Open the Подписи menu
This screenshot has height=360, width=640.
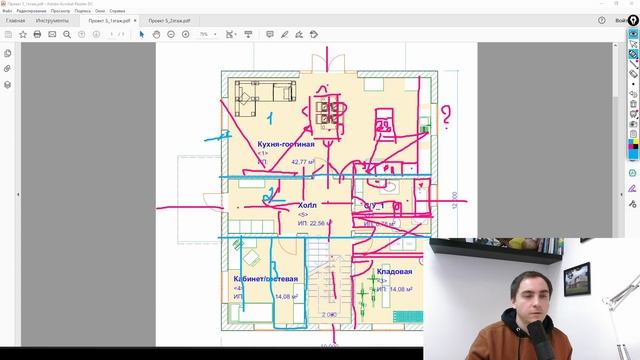click(82, 11)
